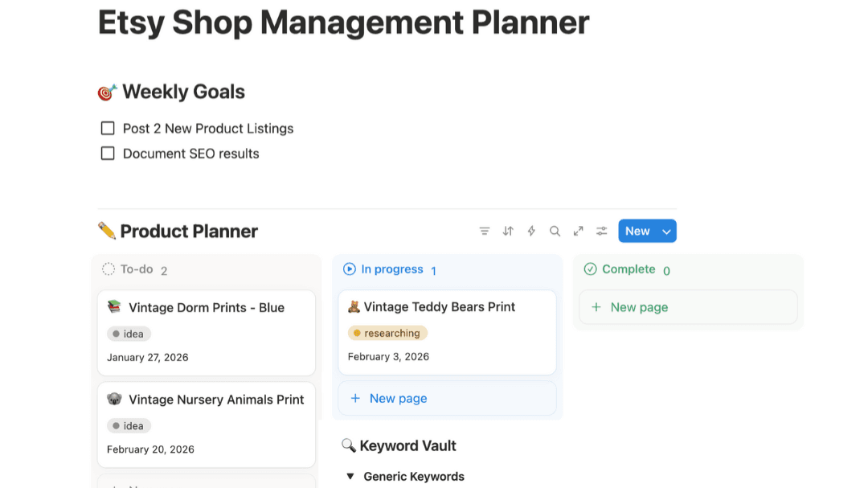The width and height of the screenshot is (868, 488).
Task: Click the idea tag on Nursery Animals Print
Action: point(129,426)
